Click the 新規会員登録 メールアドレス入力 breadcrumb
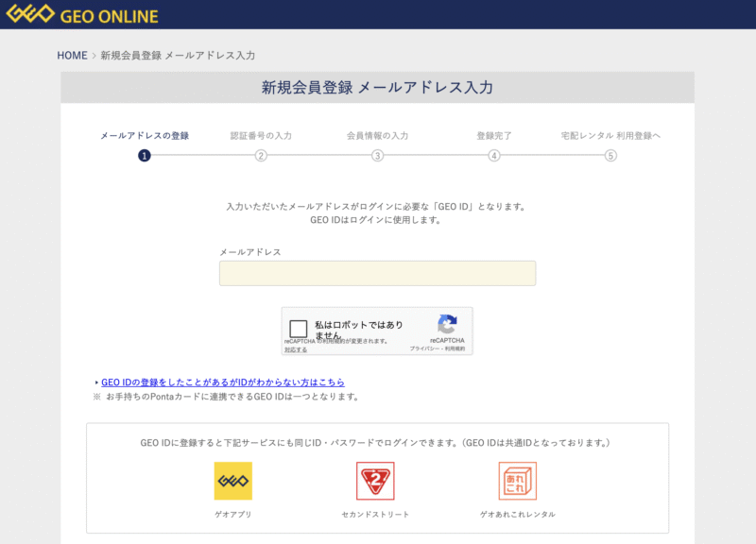756x544 pixels. click(175, 55)
